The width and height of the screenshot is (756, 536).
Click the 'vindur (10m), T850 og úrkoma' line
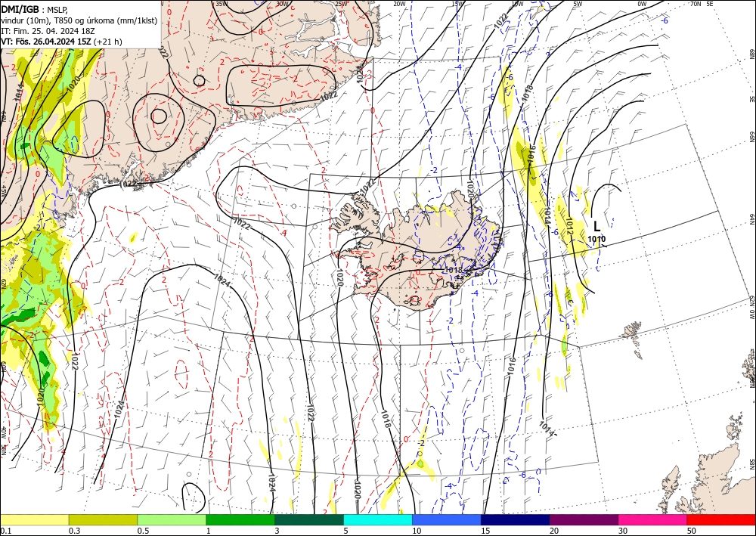[79, 20]
